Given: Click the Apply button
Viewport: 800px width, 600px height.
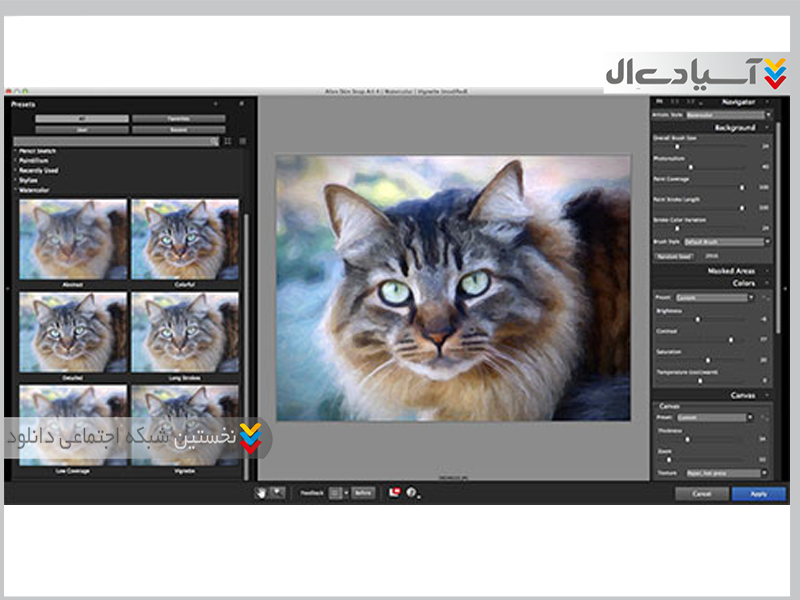Looking at the screenshot, I should [x=758, y=494].
